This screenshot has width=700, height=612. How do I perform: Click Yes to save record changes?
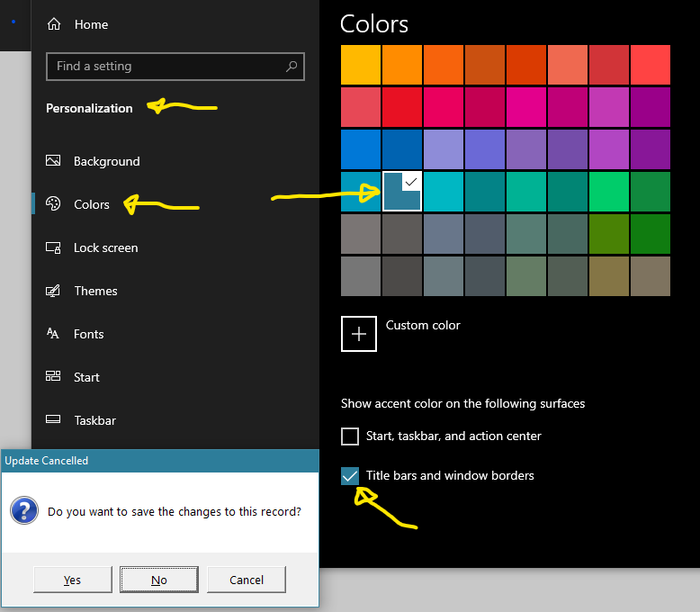[73, 580]
